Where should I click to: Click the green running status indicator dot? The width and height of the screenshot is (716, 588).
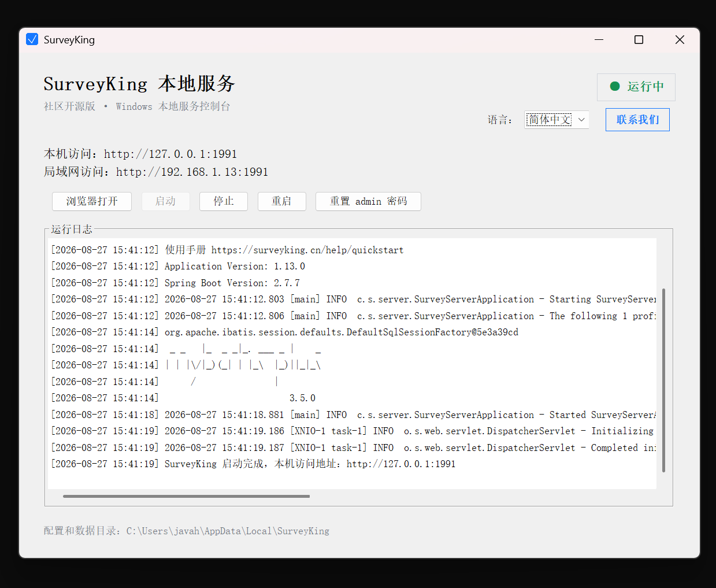click(x=615, y=86)
